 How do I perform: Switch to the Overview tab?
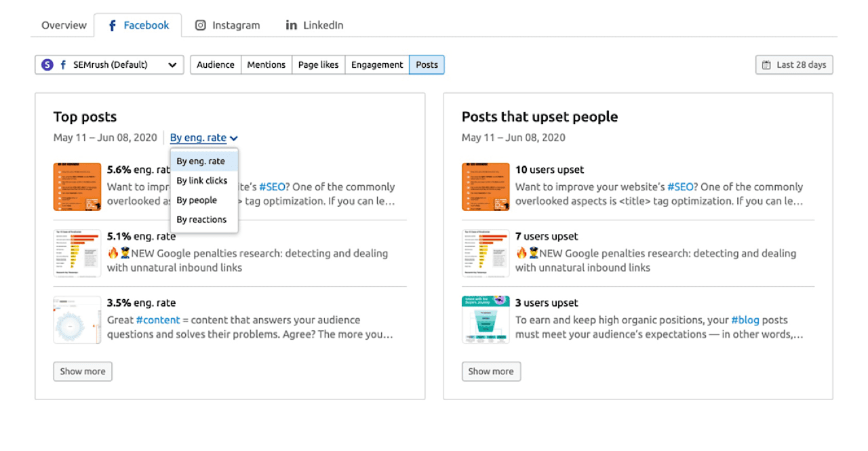63,24
